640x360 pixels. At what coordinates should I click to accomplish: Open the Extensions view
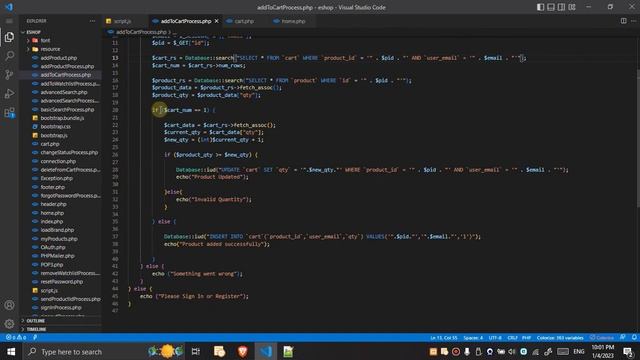(x=9, y=112)
